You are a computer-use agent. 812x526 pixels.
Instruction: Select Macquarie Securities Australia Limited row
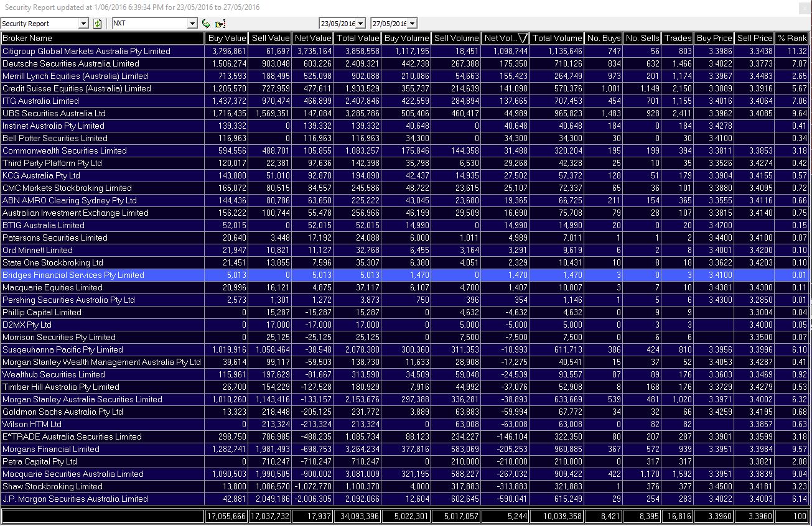click(404, 474)
